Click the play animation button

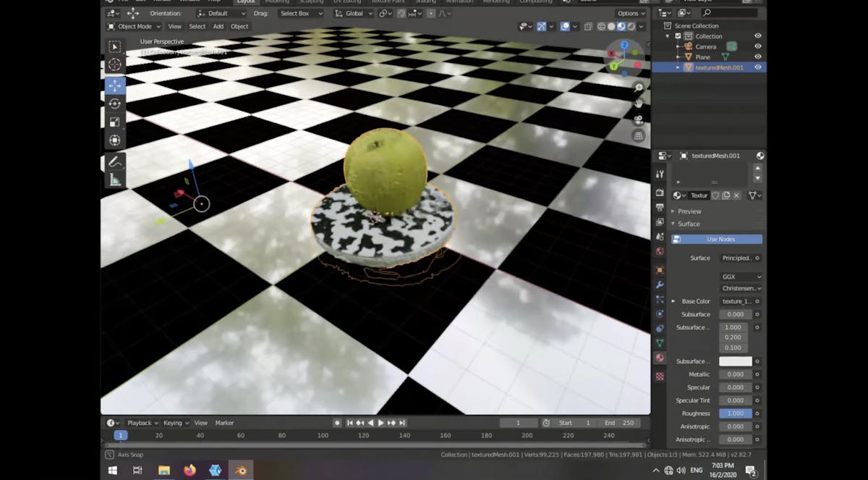[x=381, y=423]
